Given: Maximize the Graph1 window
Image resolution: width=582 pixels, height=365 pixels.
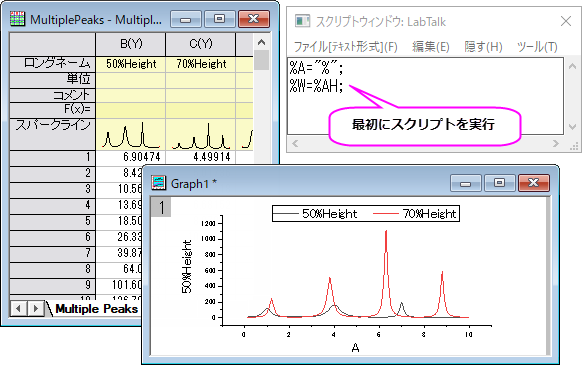Looking at the screenshot, I should click(499, 183).
